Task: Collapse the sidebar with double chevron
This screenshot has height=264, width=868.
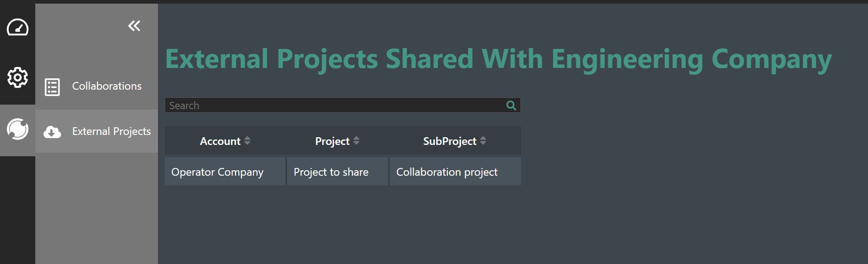Action: (x=134, y=26)
